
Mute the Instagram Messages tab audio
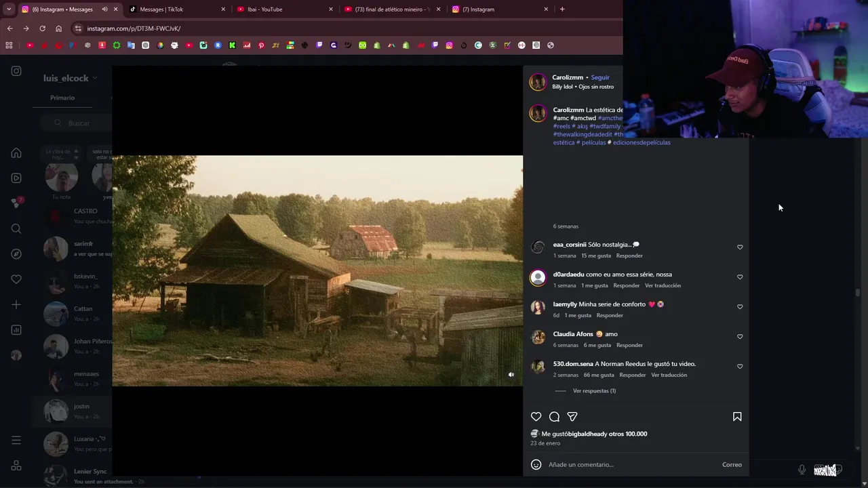click(104, 9)
